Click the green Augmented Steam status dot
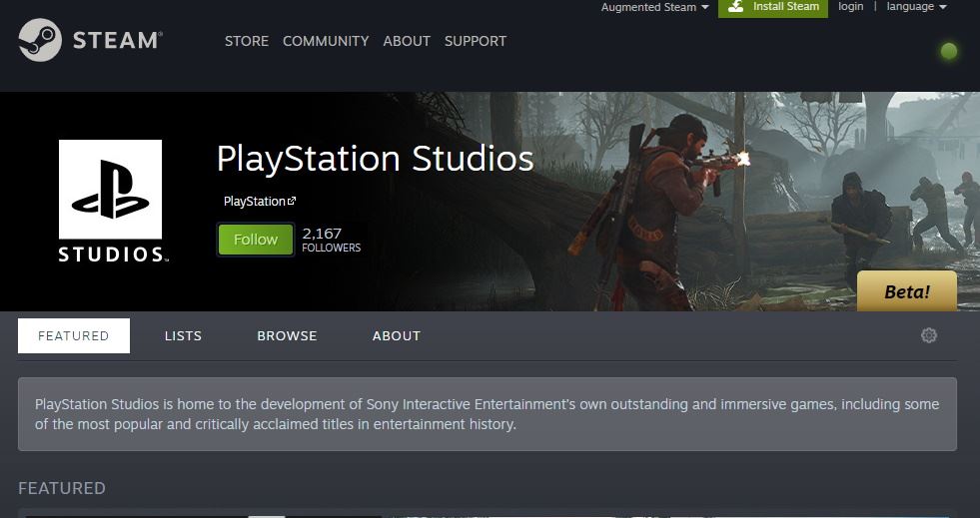Viewport: 980px width, 518px height. point(949,51)
